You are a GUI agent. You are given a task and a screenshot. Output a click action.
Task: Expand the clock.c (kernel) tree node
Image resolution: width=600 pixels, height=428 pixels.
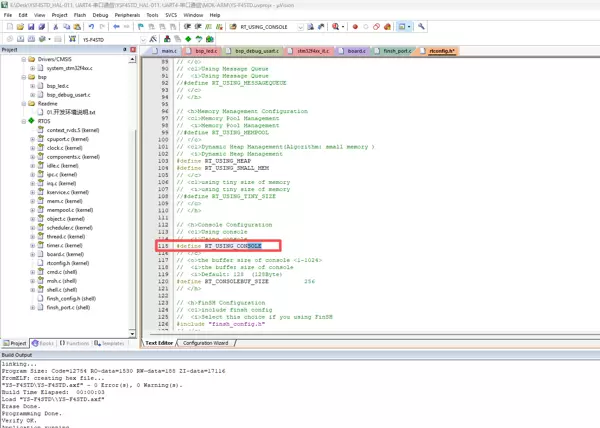(33, 148)
